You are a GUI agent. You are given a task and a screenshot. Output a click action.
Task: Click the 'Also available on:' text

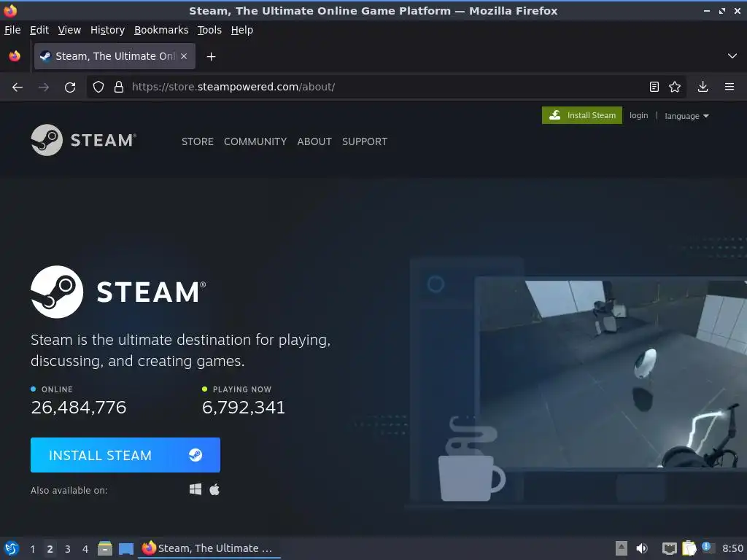(x=69, y=490)
